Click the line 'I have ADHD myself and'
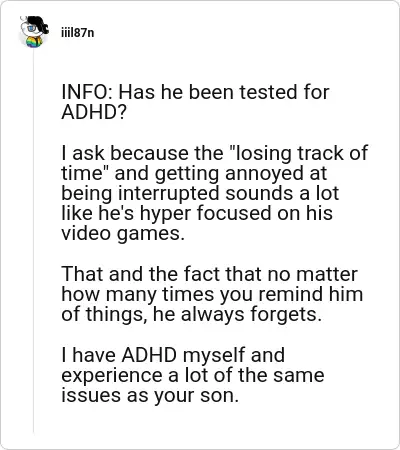 [173, 355]
